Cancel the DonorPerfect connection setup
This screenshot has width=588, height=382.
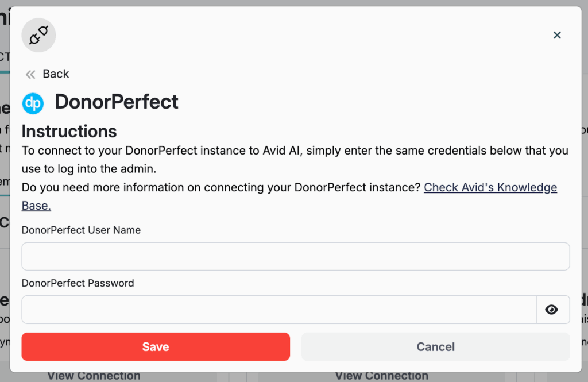pos(435,346)
